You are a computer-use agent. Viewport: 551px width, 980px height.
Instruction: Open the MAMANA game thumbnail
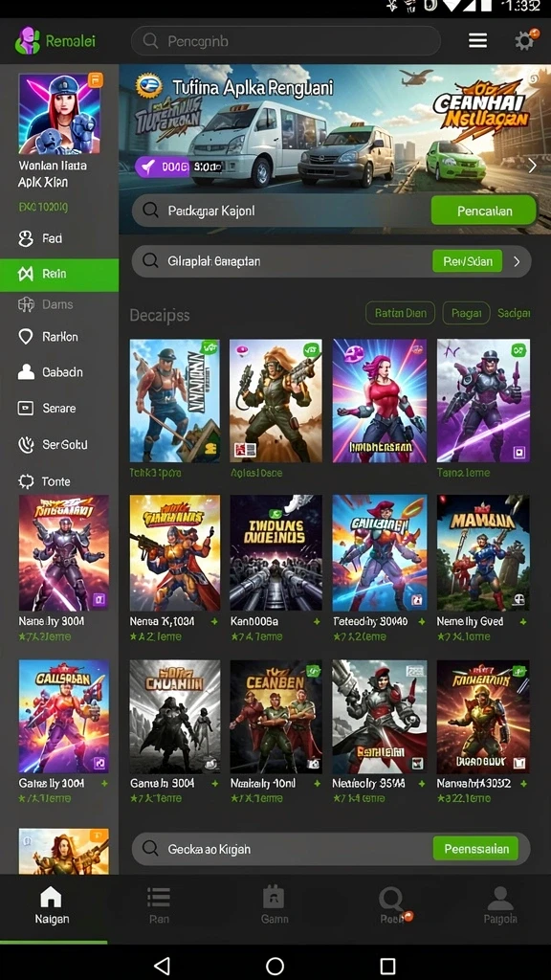click(x=483, y=552)
